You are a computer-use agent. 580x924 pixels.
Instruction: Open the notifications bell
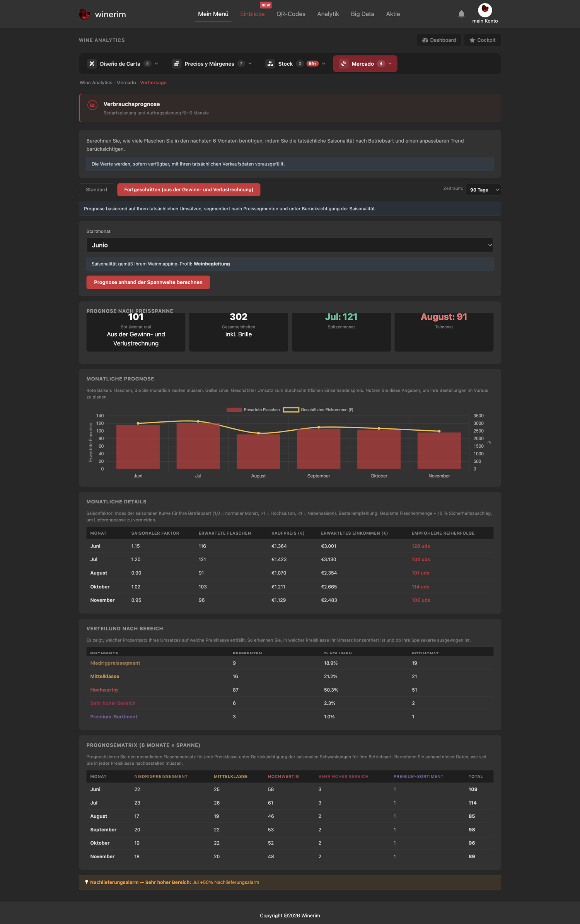(x=461, y=14)
